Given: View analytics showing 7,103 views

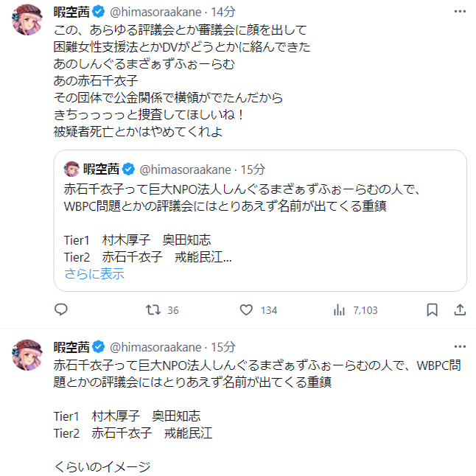Looking at the screenshot, I should click(340, 310).
